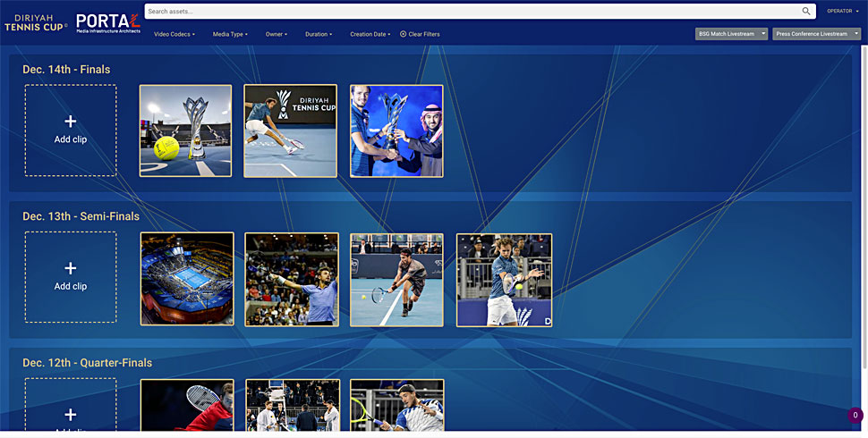Open Press Conference Livestream dropdown
The width and height of the screenshot is (868, 438).
click(818, 34)
